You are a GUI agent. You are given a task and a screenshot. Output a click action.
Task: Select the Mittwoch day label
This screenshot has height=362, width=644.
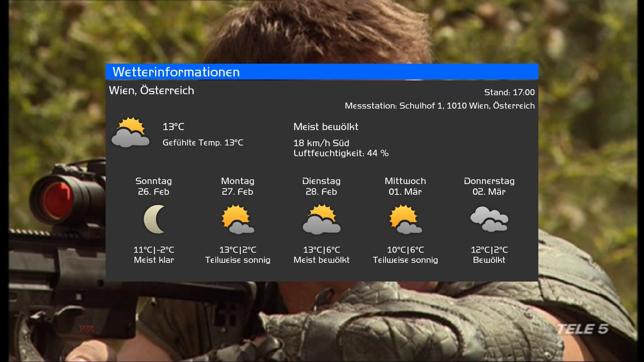pyautogui.click(x=405, y=181)
